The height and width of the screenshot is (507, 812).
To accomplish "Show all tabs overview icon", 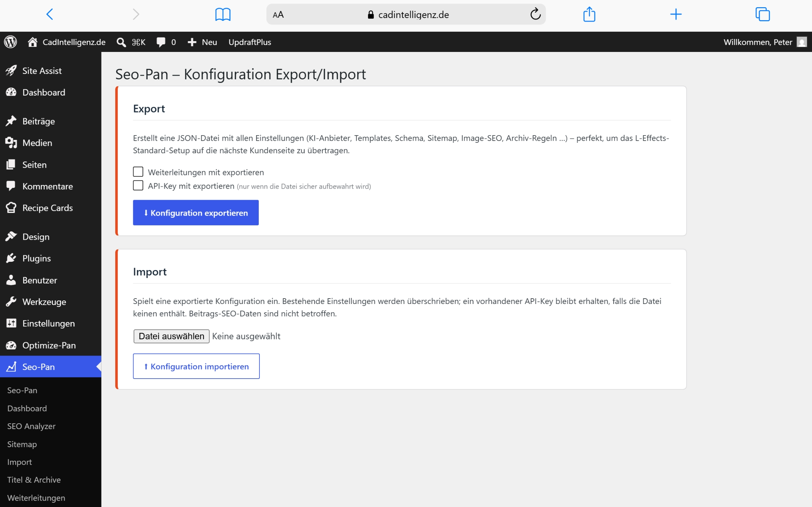I will point(763,14).
